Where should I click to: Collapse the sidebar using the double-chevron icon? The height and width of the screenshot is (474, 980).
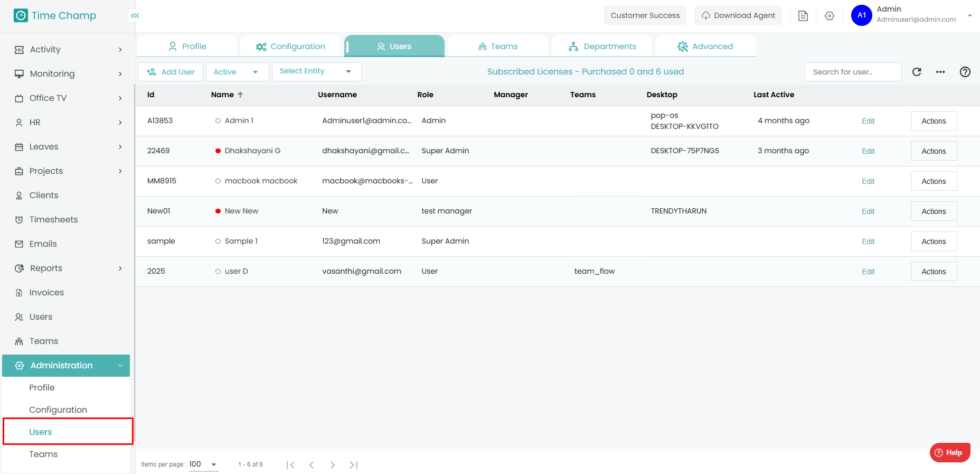click(x=135, y=16)
